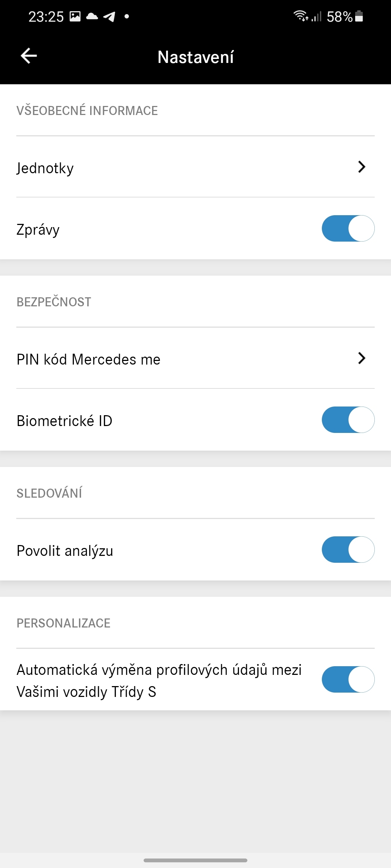
Task: Open the chevron beside PIN kód Mercedes me
Action: 361,358
